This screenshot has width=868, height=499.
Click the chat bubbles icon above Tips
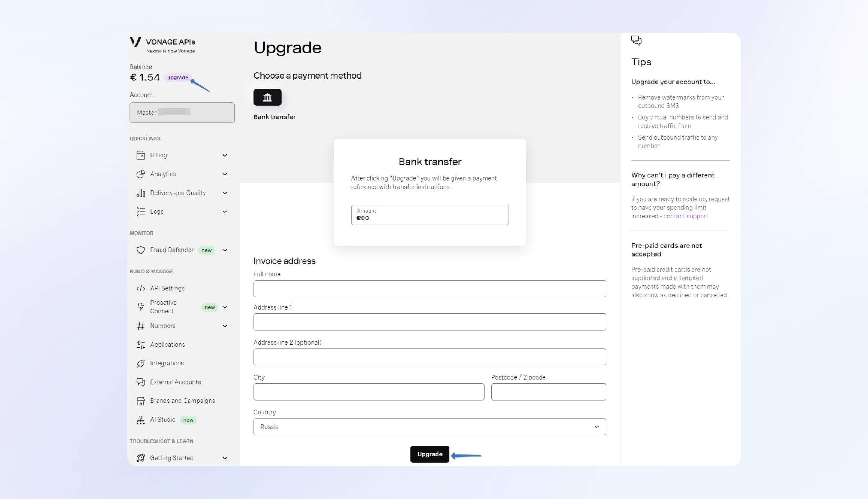[x=636, y=40]
